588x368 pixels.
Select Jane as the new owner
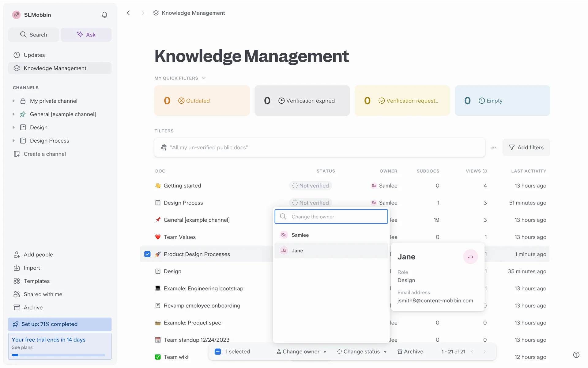tap(297, 251)
